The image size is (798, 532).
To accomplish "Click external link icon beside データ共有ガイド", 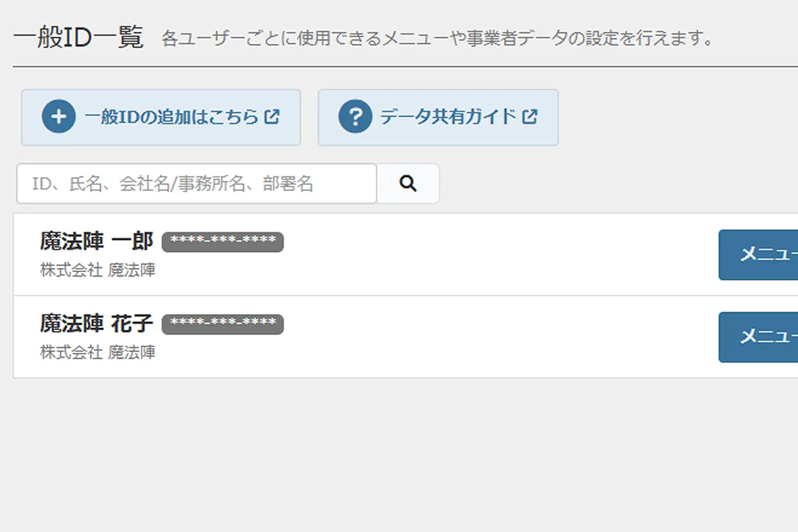I will click(x=529, y=117).
